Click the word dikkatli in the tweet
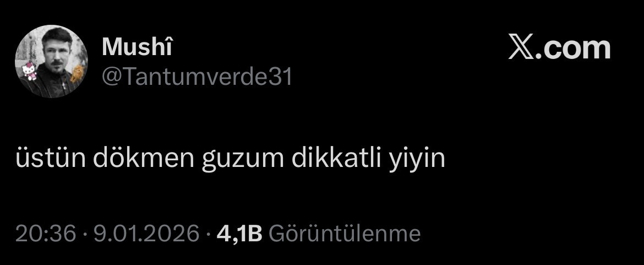 pos(337,158)
